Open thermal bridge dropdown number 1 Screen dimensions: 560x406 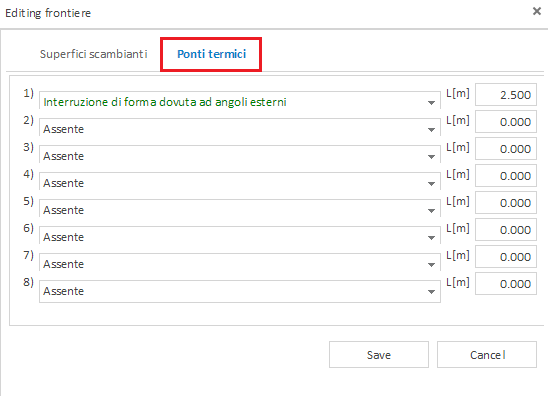coord(240,100)
